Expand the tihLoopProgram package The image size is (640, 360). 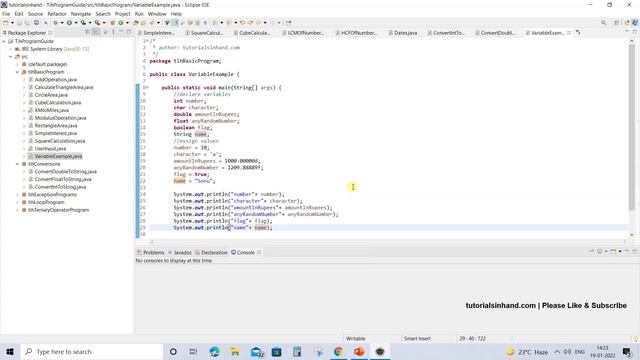pos(18,202)
